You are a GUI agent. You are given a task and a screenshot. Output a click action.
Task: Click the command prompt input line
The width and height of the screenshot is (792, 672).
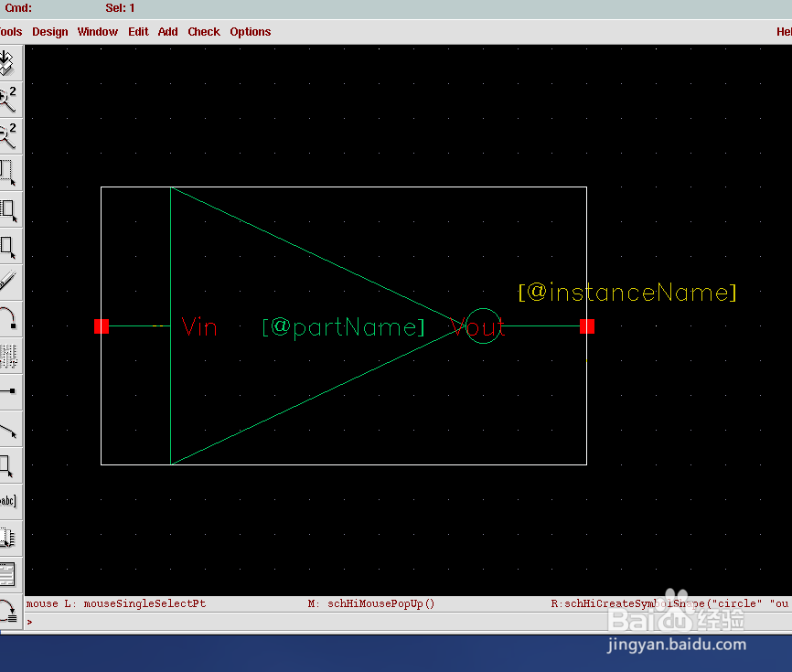click(x=408, y=622)
